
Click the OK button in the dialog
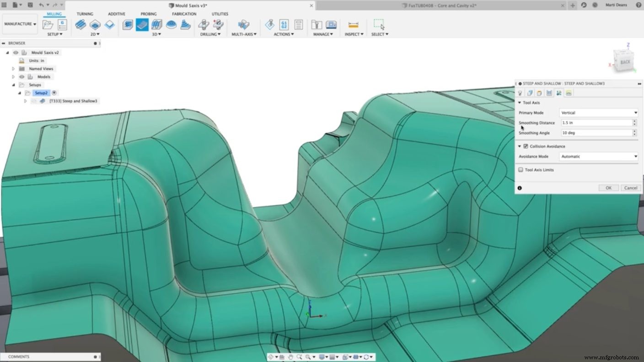click(x=608, y=187)
